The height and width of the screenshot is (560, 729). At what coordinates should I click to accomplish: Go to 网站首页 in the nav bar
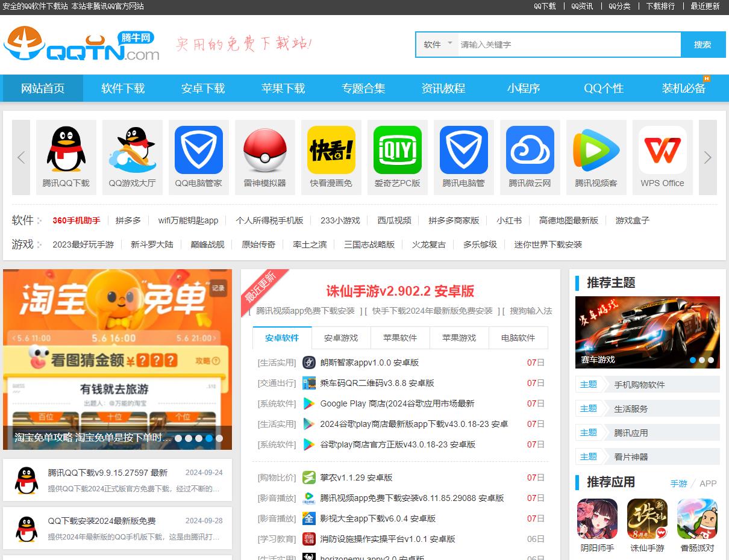pos(43,89)
